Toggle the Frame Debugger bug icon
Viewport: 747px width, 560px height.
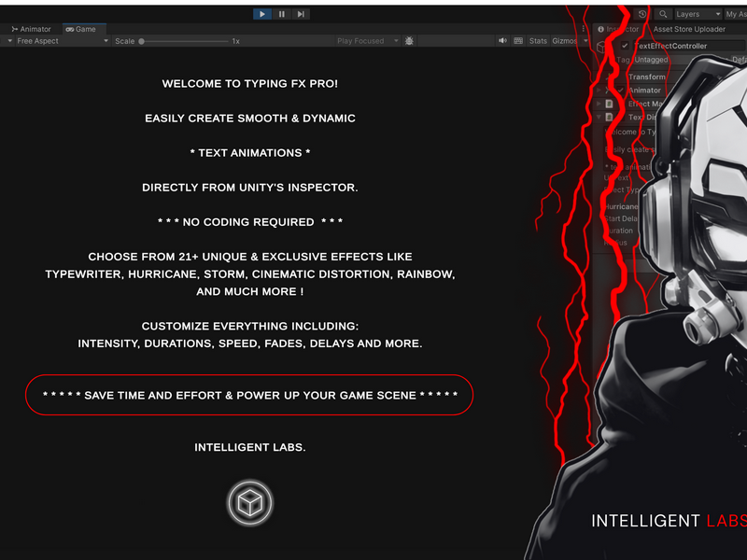(409, 41)
